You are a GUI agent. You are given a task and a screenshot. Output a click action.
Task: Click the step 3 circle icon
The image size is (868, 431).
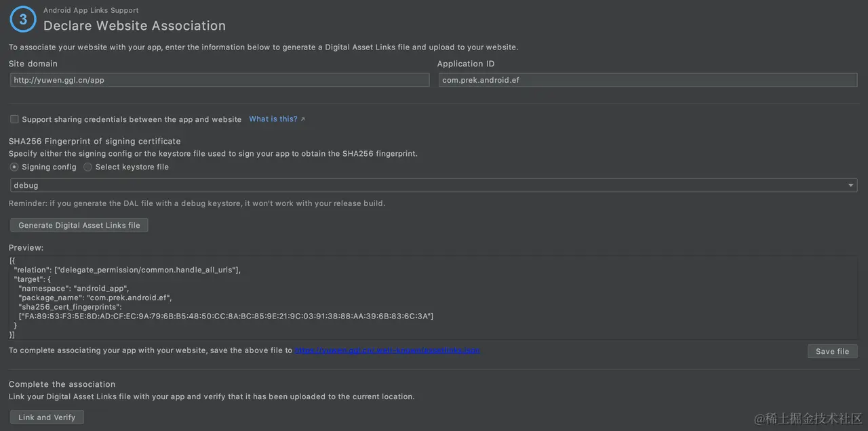[22, 20]
